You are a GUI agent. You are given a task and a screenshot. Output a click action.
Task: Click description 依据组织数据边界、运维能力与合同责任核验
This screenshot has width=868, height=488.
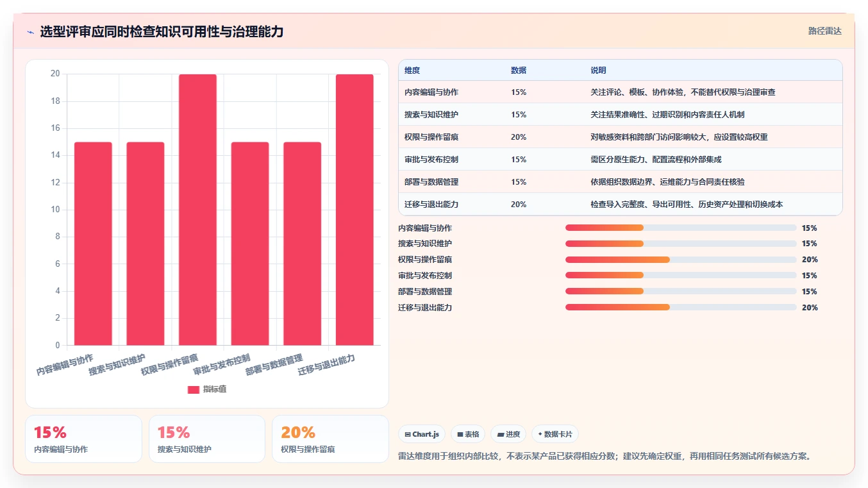point(667,182)
